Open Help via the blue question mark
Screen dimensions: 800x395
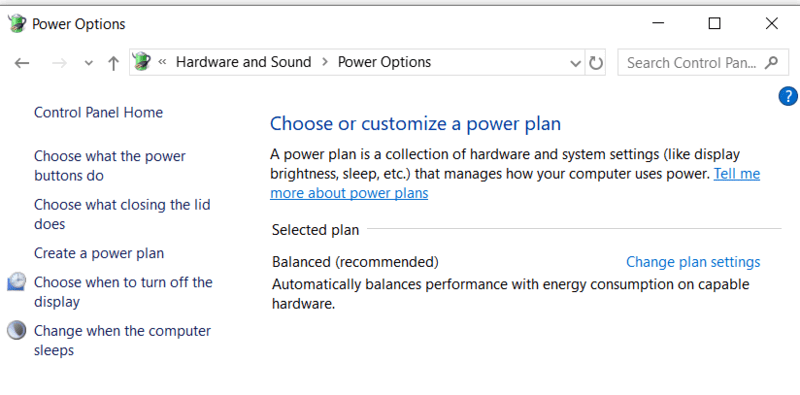[x=788, y=96]
